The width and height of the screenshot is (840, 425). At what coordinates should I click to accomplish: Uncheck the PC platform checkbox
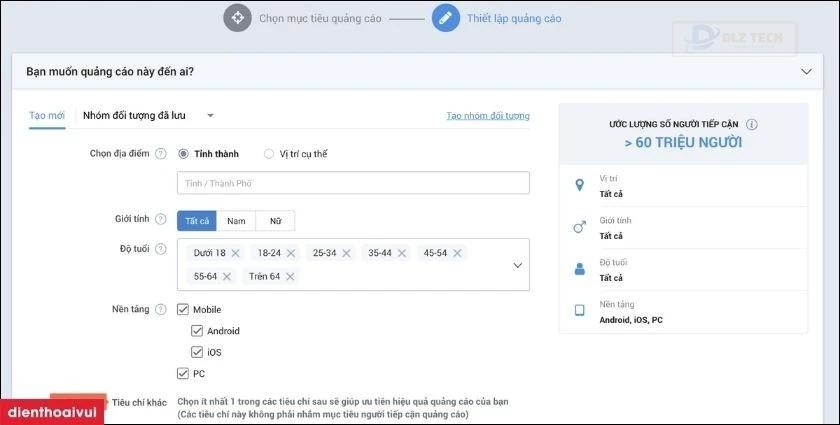(183, 373)
